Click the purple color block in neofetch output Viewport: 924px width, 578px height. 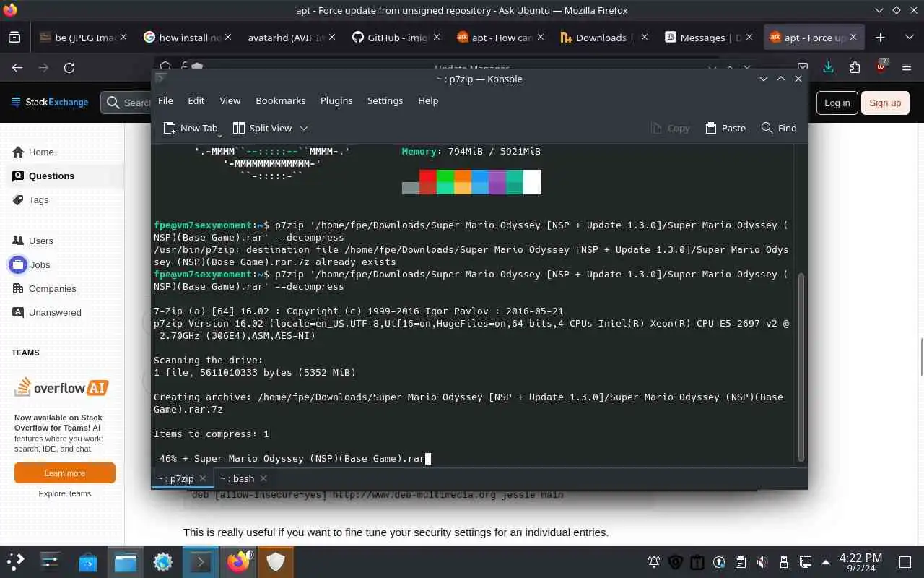[x=497, y=182]
